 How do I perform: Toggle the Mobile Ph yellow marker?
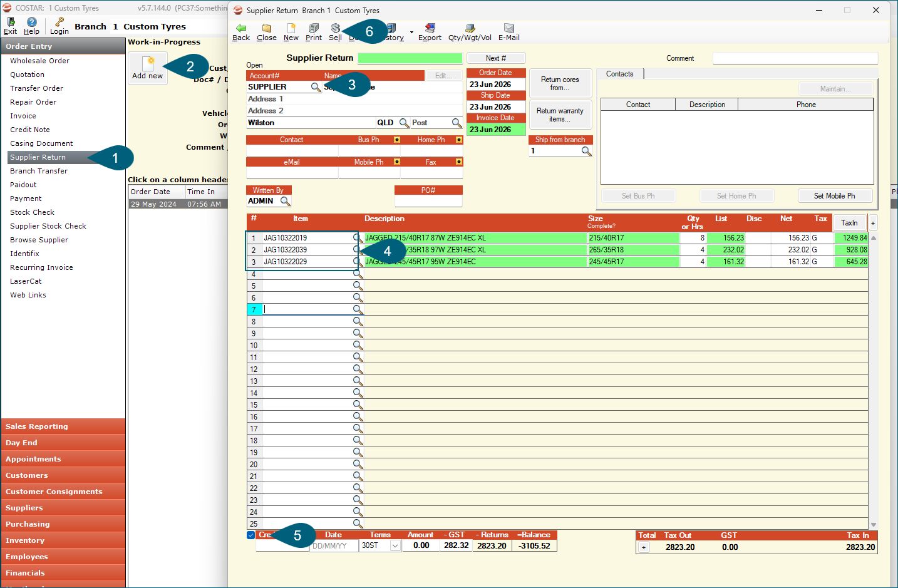(x=397, y=162)
